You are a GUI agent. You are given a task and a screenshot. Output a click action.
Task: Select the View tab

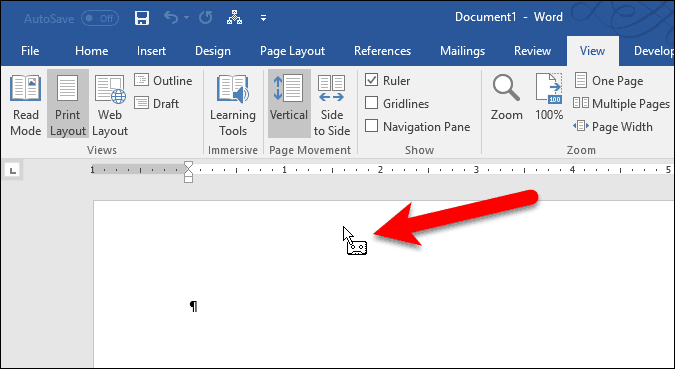point(592,51)
